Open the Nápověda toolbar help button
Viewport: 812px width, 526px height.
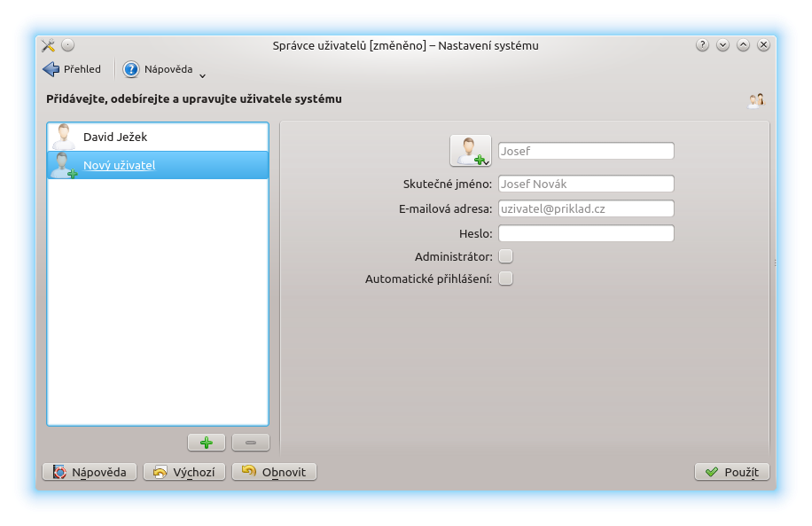point(158,69)
